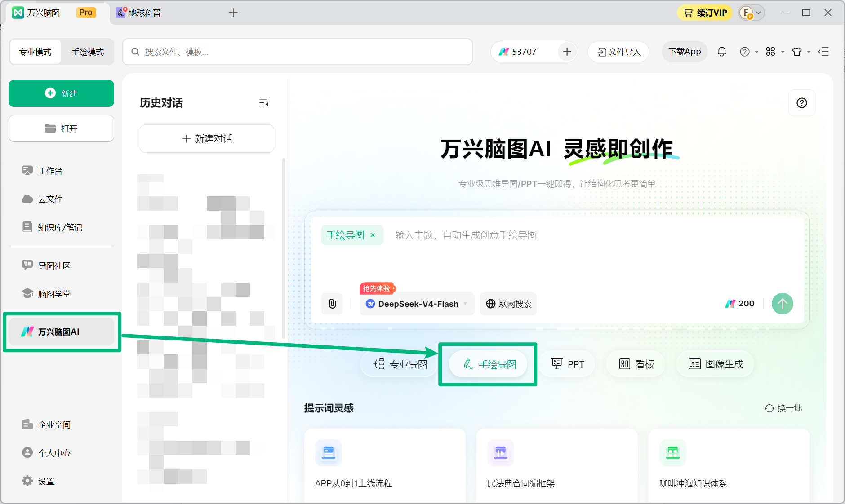This screenshot has height=504, width=845.
Task: Minimize the application window
Action: pyautogui.click(x=785, y=13)
